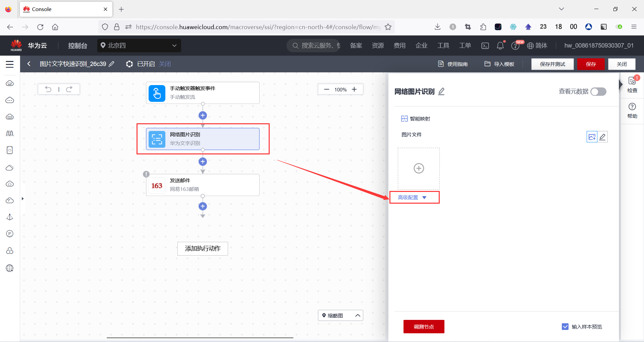Image resolution: width=644 pixels, height=342 pixels.
Task: Bookmark page with star icon
Action: (388, 27)
